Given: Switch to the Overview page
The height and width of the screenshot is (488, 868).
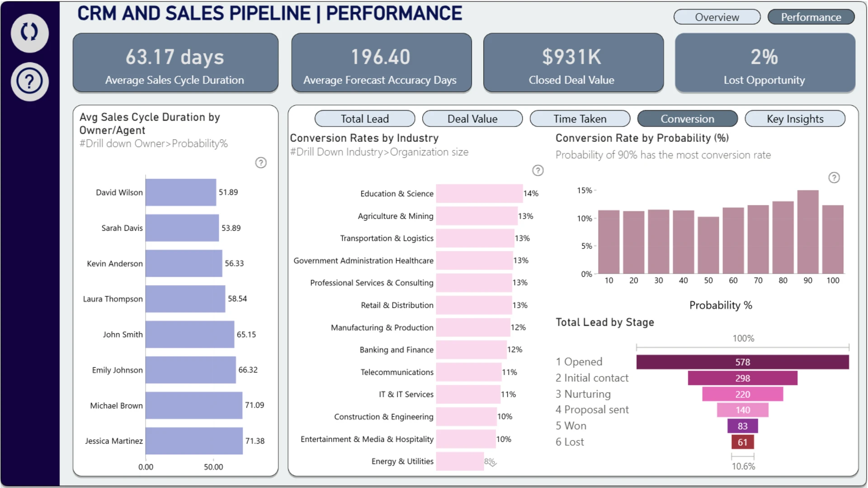Looking at the screenshot, I should click(x=717, y=17).
